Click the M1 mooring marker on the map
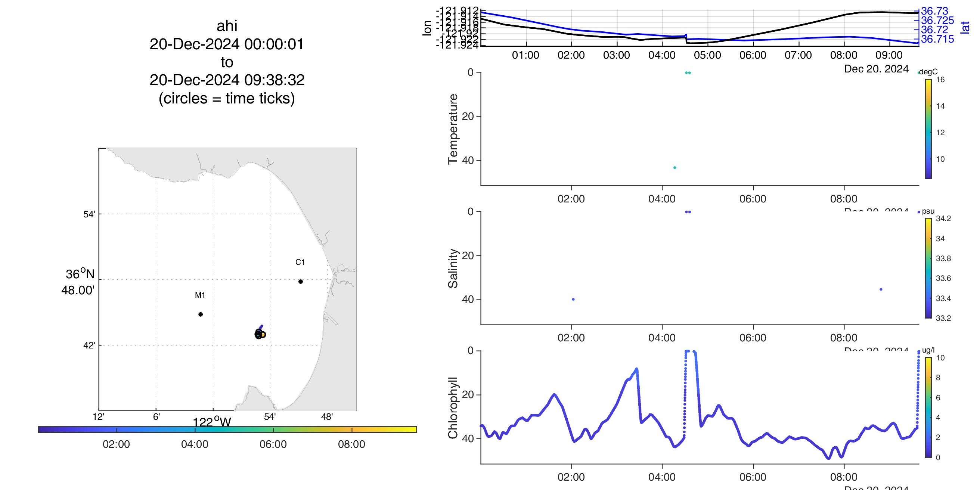This screenshot has height=490, width=980. [x=201, y=314]
